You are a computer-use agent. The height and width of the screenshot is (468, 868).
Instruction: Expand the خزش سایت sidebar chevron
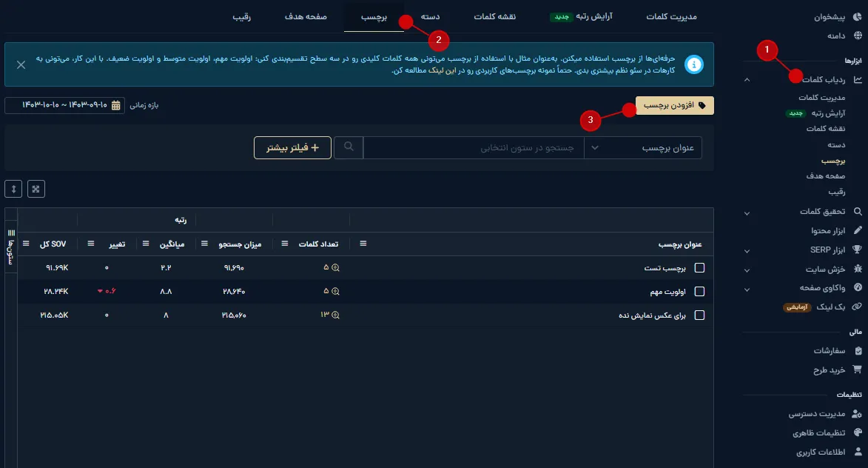click(x=747, y=271)
